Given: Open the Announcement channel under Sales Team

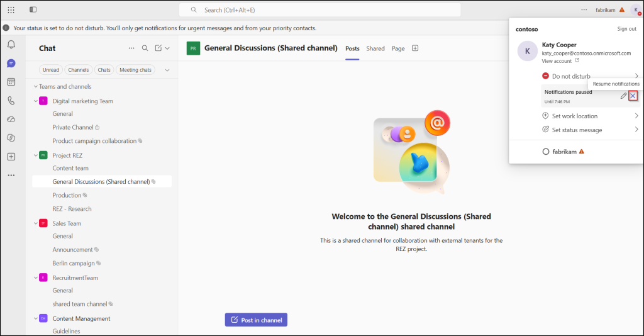Looking at the screenshot, I should click(75, 250).
